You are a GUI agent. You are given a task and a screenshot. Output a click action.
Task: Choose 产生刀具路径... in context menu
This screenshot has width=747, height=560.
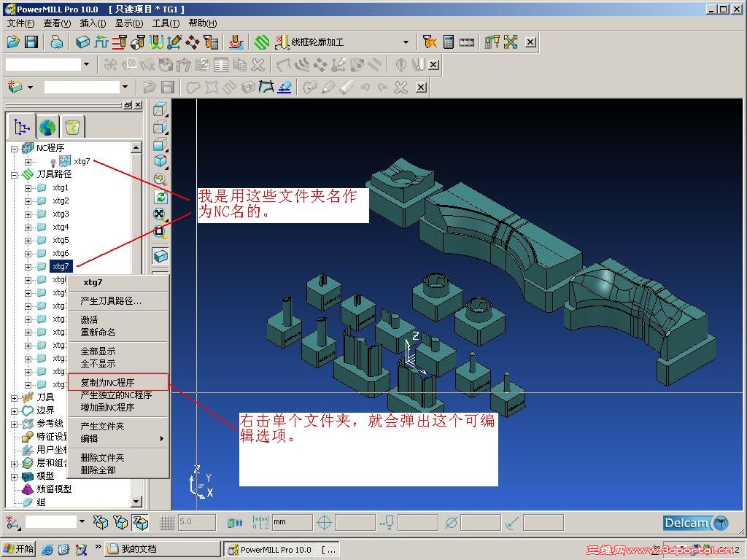118,301
